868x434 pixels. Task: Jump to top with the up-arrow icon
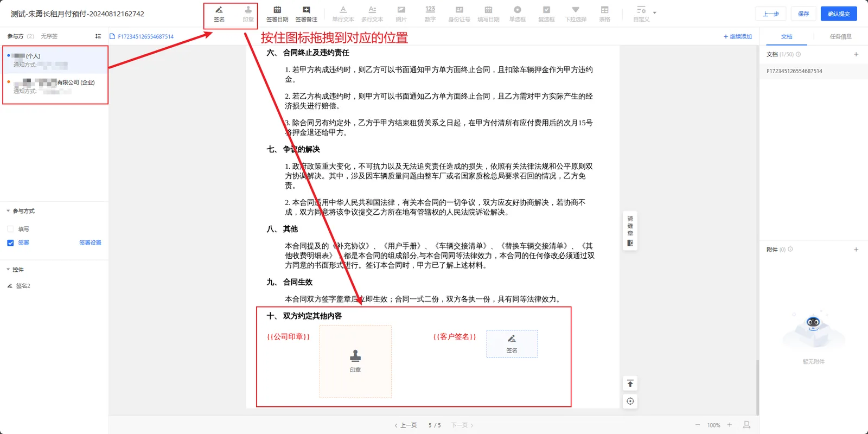point(630,384)
